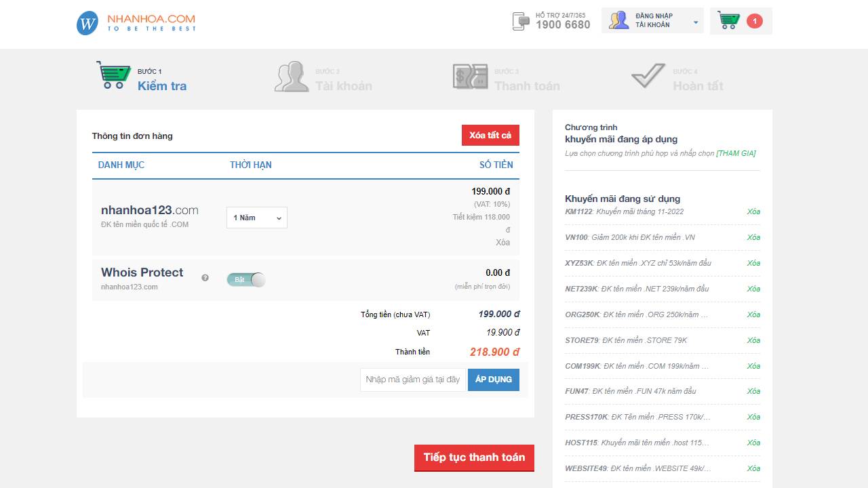Expand the Đăng nhập tài khoản dropdown arrow
Image resolution: width=868 pixels, height=488 pixels.
tap(696, 22)
